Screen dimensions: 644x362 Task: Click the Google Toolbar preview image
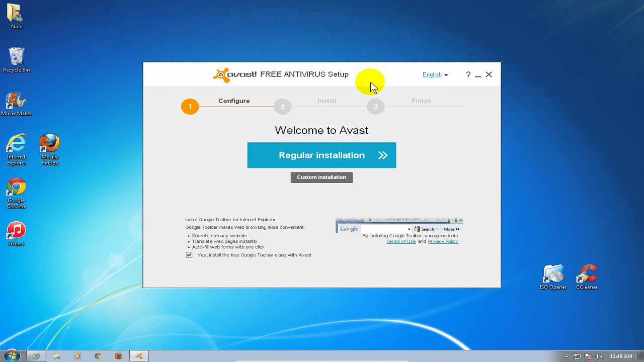coord(399,225)
